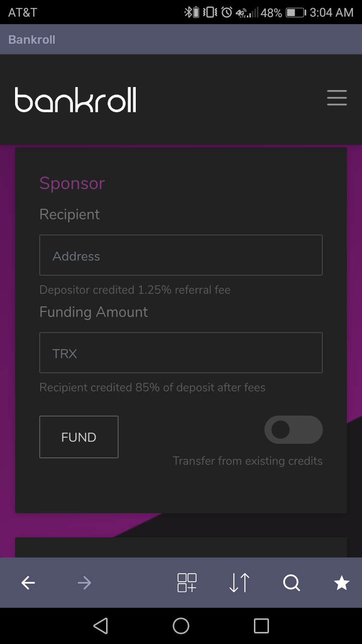Enable the transfer from existing credits switch
This screenshot has width=362, height=644.
293,430
